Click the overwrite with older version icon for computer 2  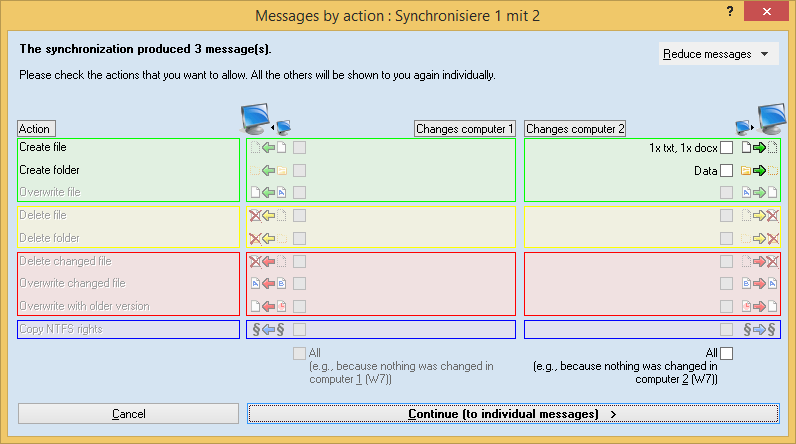(759, 306)
